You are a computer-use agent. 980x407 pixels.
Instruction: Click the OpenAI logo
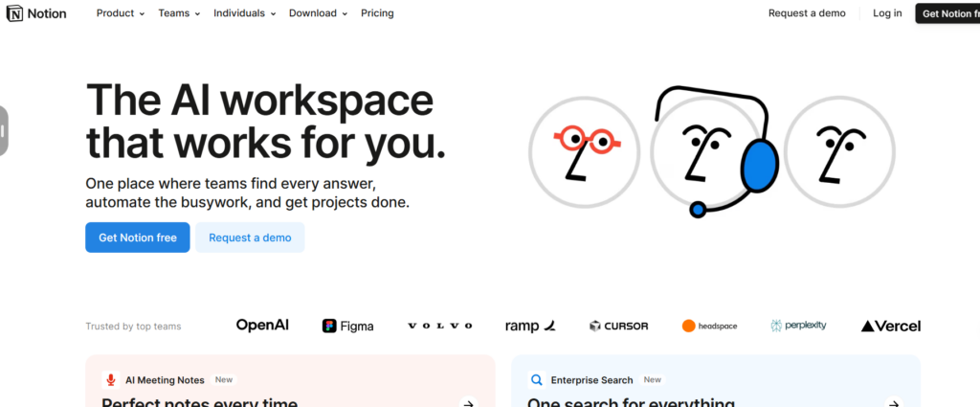(262, 326)
